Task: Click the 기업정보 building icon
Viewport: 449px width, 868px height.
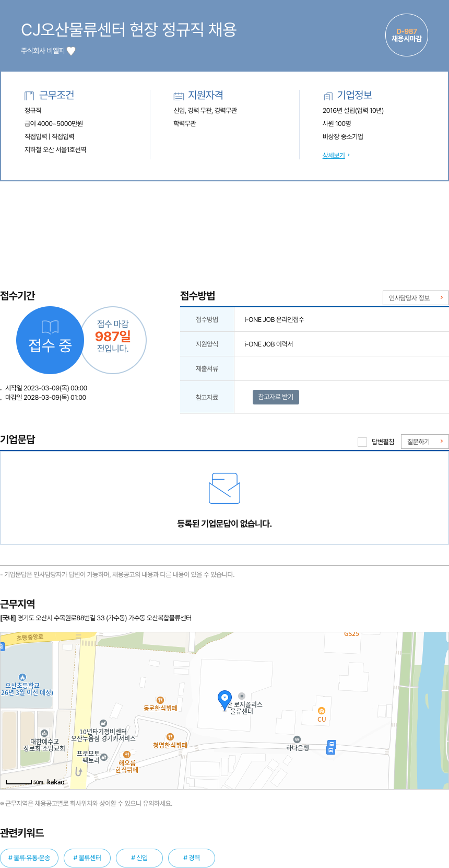Action: [x=328, y=96]
